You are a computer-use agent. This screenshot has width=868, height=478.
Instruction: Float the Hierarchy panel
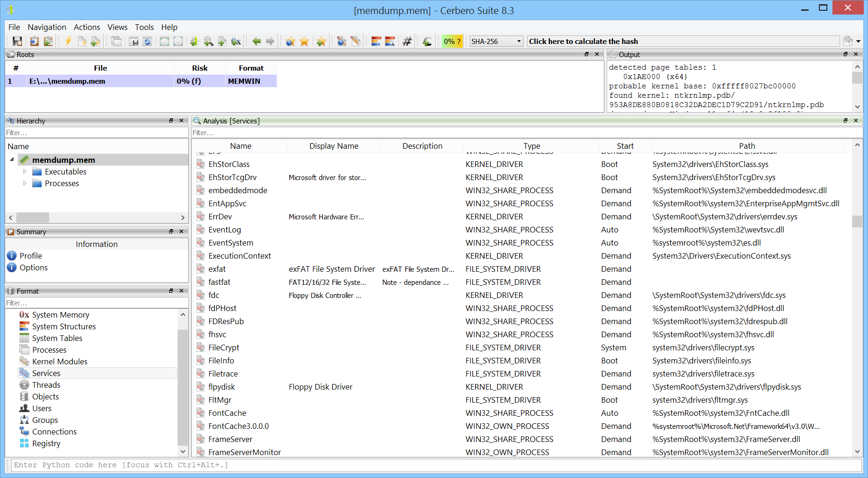(171, 121)
